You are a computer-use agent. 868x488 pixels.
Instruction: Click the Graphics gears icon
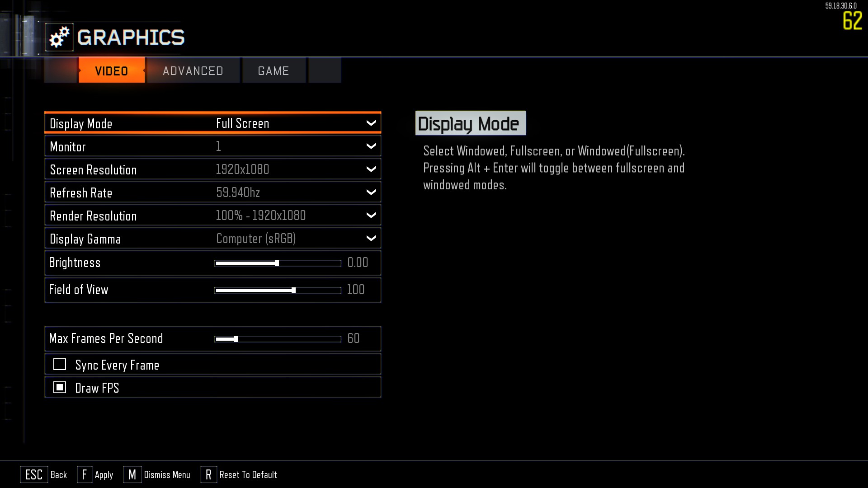point(59,37)
